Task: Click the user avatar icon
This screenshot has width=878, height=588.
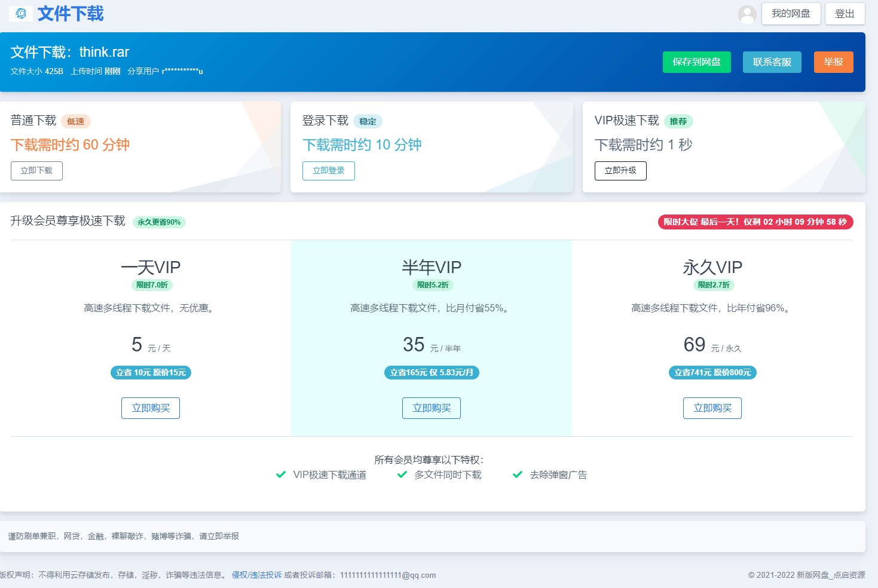Action: pos(747,14)
